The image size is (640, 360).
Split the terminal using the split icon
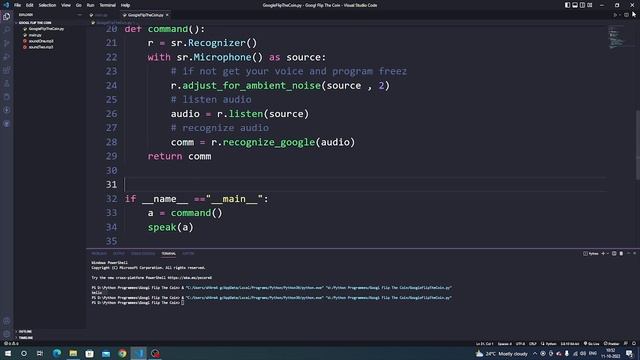click(614, 253)
